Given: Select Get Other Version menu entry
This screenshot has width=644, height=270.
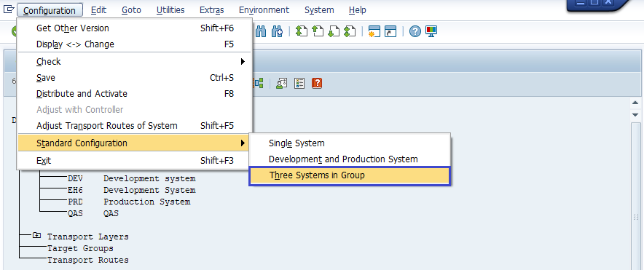Looking at the screenshot, I should pyautogui.click(x=134, y=28).
